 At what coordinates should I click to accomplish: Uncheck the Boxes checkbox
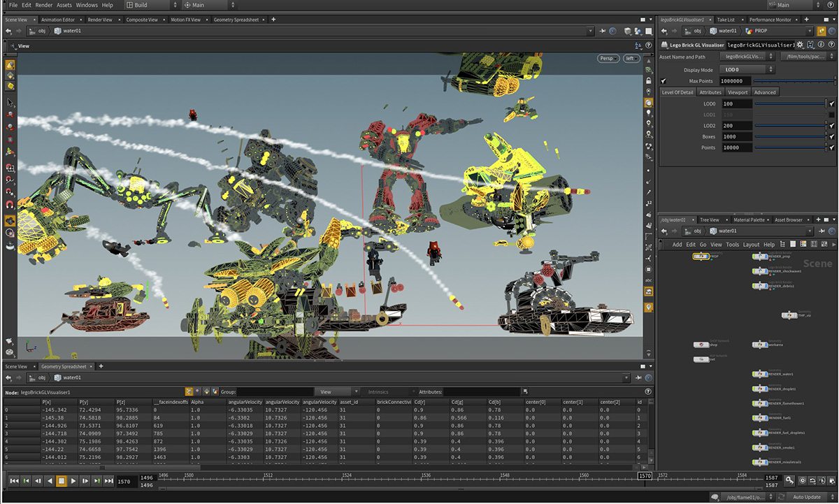click(x=831, y=137)
